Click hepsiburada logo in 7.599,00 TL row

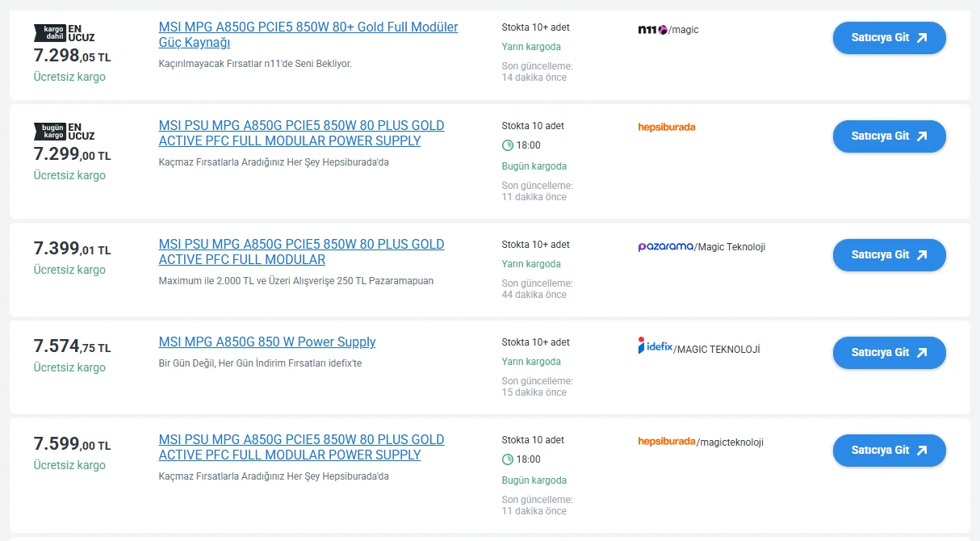[x=666, y=441]
